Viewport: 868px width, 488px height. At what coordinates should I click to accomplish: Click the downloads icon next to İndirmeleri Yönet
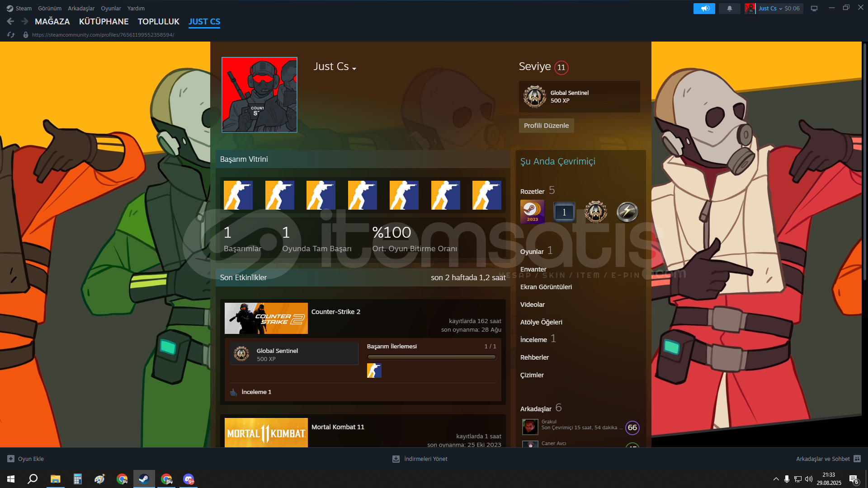pyautogui.click(x=396, y=459)
